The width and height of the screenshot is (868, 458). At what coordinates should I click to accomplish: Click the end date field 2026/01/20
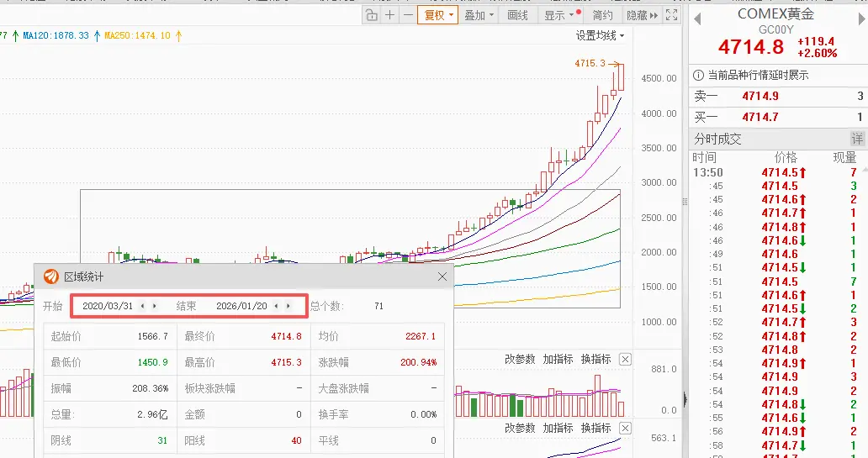point(241,306)
